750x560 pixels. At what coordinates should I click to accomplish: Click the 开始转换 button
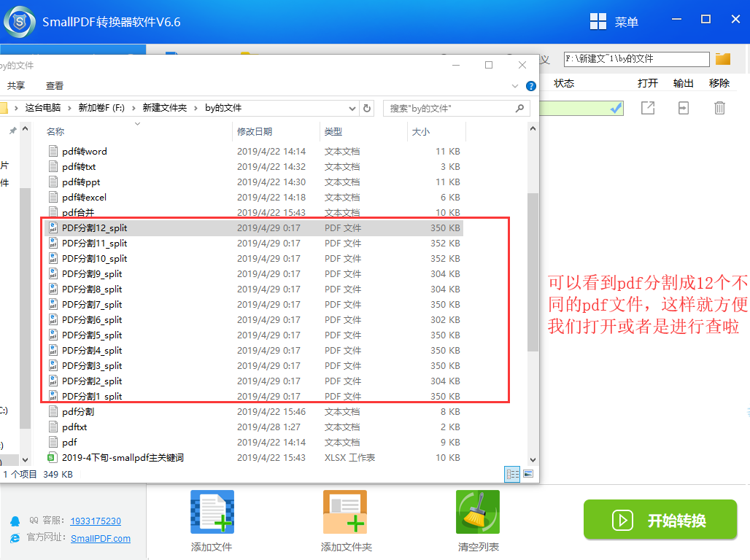660,520
